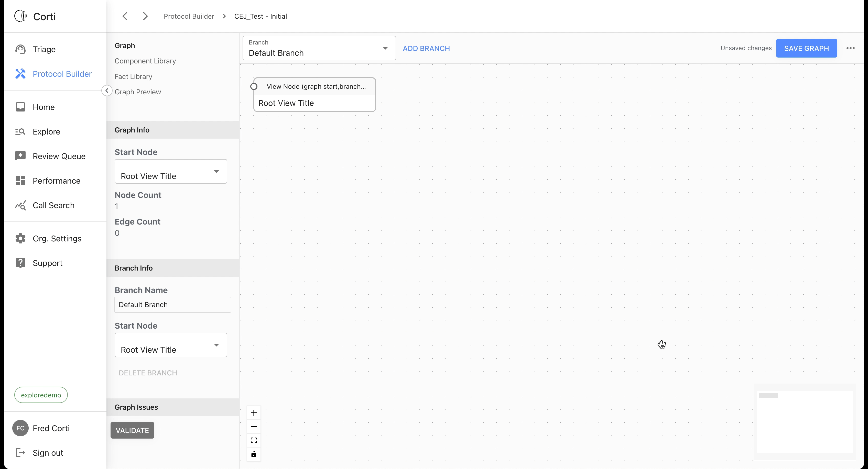This screenshot has height=469, width=868.
Task: Collapse the sidebar with the chevron button
Action: coord(107,91)
